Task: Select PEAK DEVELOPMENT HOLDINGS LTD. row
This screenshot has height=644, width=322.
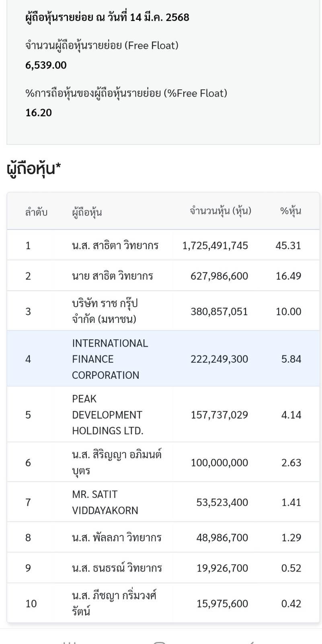Action: pos(163,415)
